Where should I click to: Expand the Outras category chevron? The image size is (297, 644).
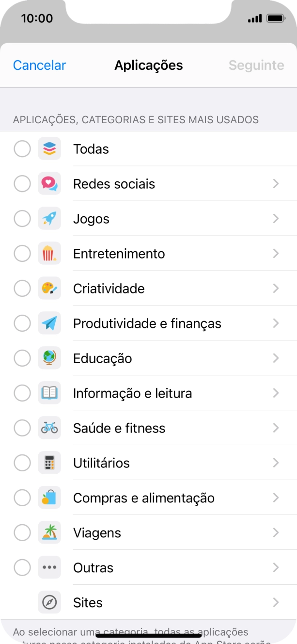(x=276, y=568)
